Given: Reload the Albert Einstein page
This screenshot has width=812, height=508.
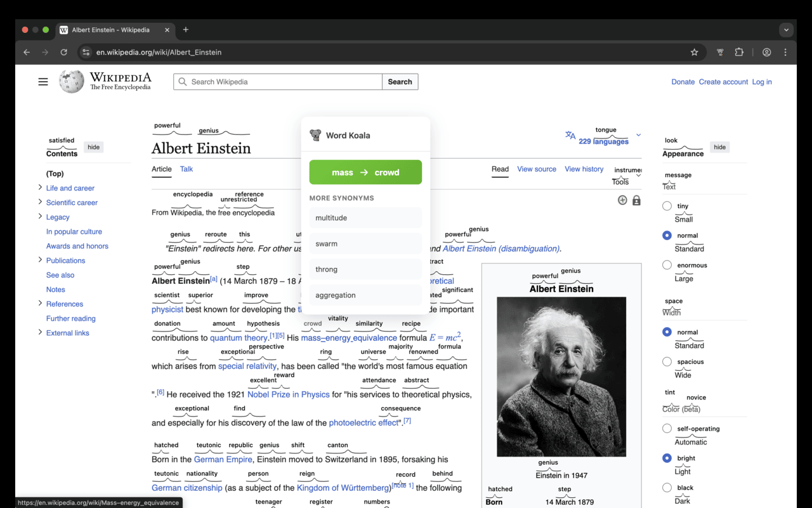Looking at the screenshot, I should coord(63,52).
